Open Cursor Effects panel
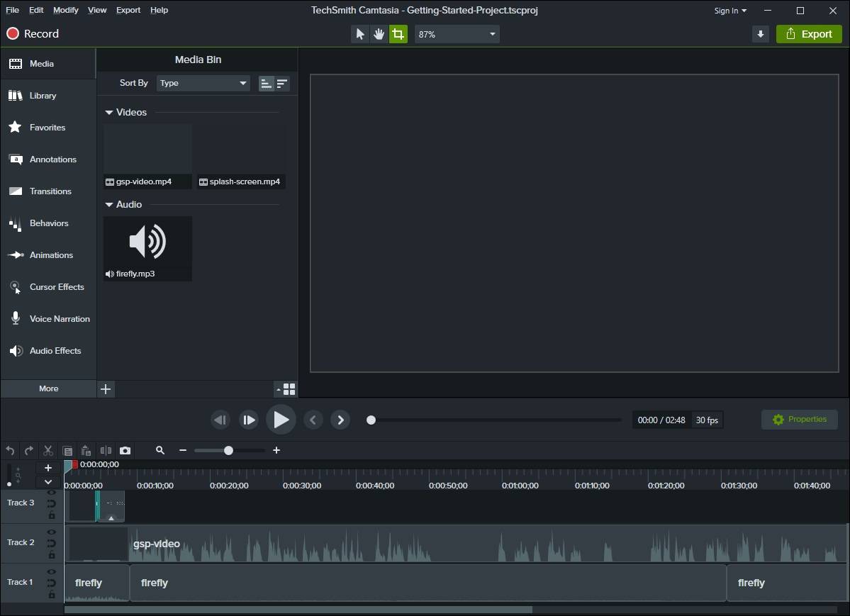 (48, 287)
